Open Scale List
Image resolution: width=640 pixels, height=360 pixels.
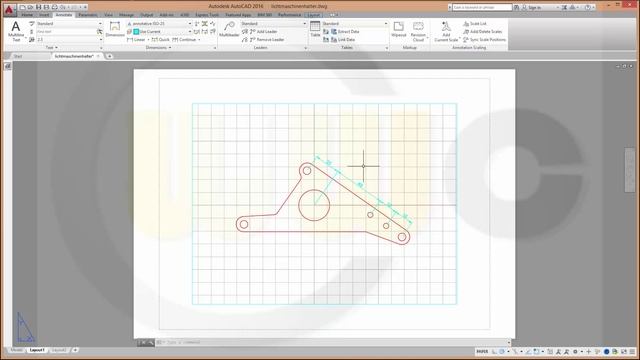coord(475,24)
